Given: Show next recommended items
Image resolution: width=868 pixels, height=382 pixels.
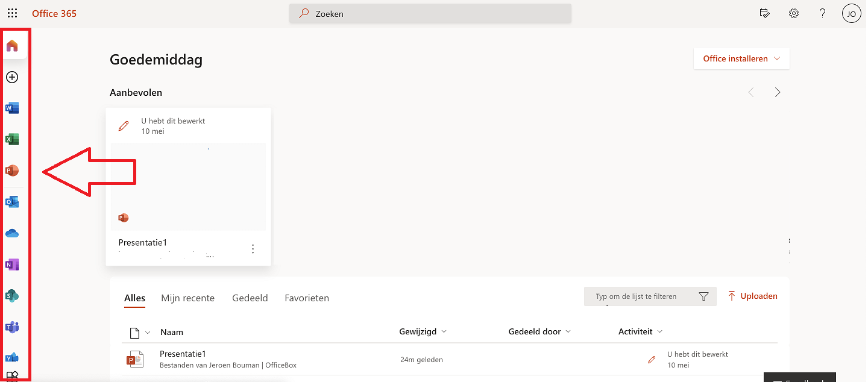Looking at the screenshot, I should (778, 92).
